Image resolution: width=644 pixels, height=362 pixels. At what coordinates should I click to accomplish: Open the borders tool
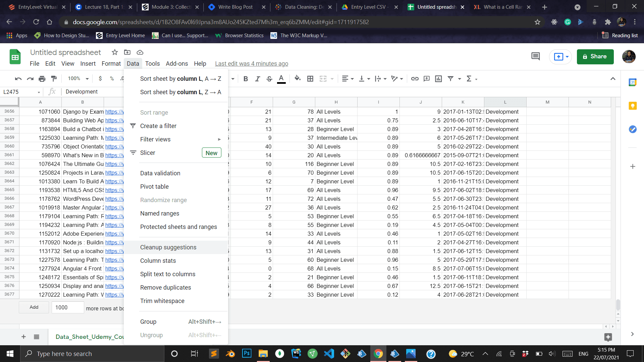[x=310, y=79]
